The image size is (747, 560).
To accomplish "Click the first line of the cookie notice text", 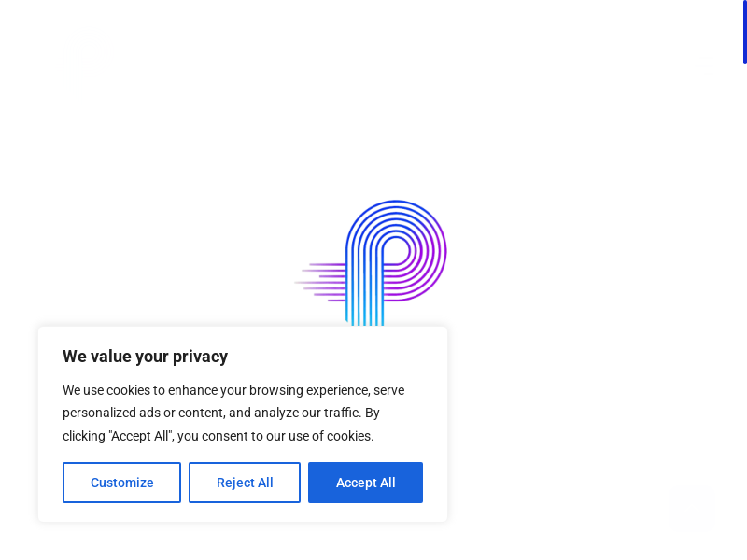I will coord(233,390).
